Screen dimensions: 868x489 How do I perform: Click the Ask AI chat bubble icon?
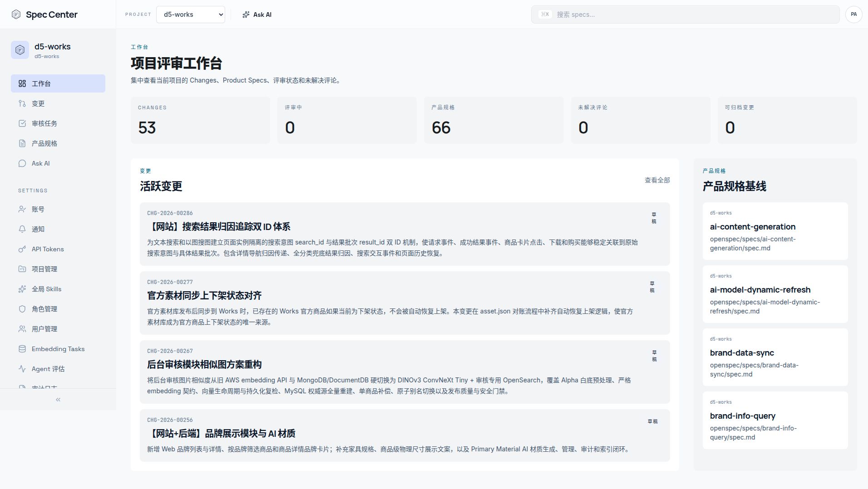(22, 163)
